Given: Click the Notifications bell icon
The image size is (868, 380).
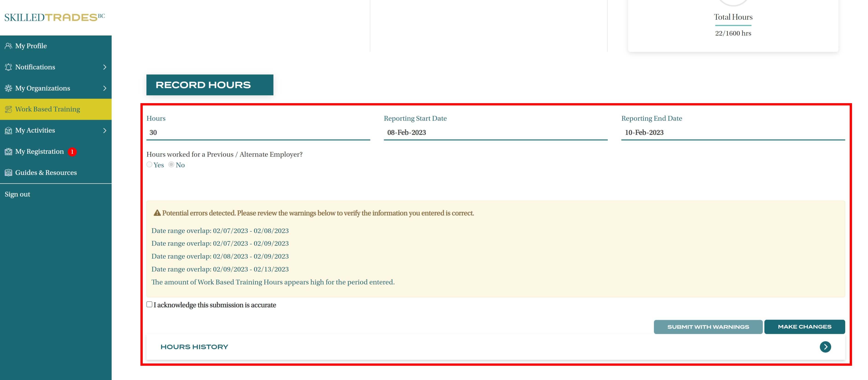Looking at the screenshot, I should (x=9, y=67).
